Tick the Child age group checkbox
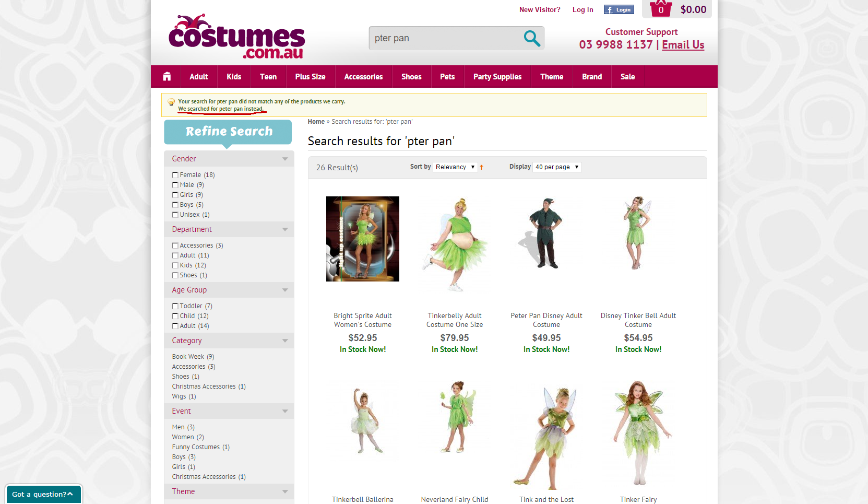Screen dimensions: 868x504 tap(175, 316)
